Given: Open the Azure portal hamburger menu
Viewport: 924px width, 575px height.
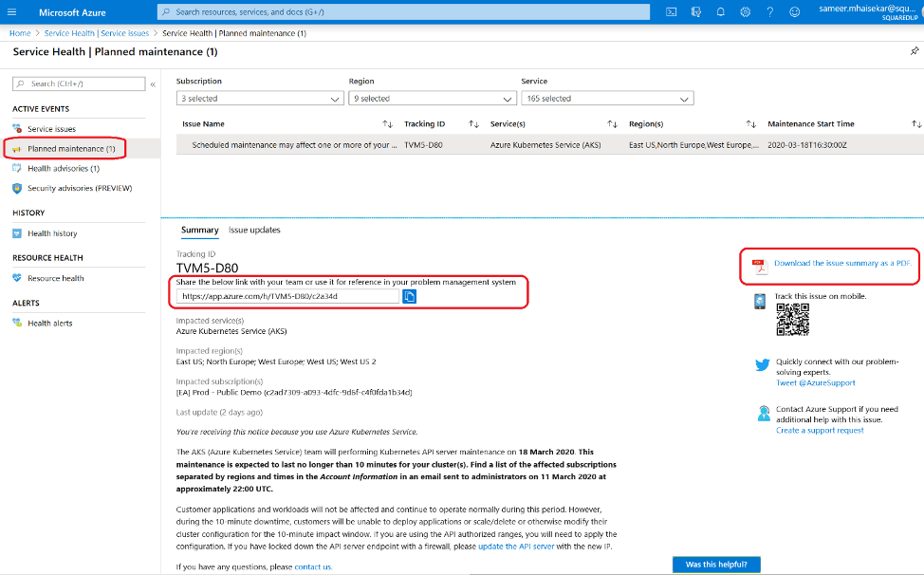Looking at the screenshot, I should (x=11, y=11).
